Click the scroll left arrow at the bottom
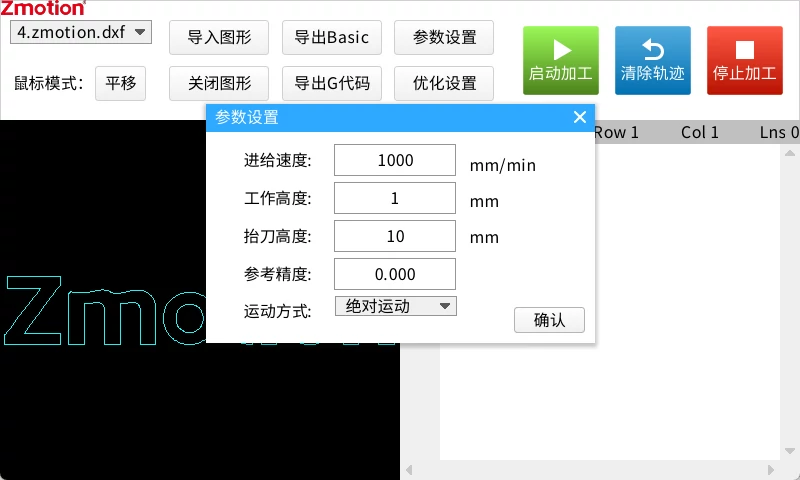800x480 pixels. click(x=409, y=470)
